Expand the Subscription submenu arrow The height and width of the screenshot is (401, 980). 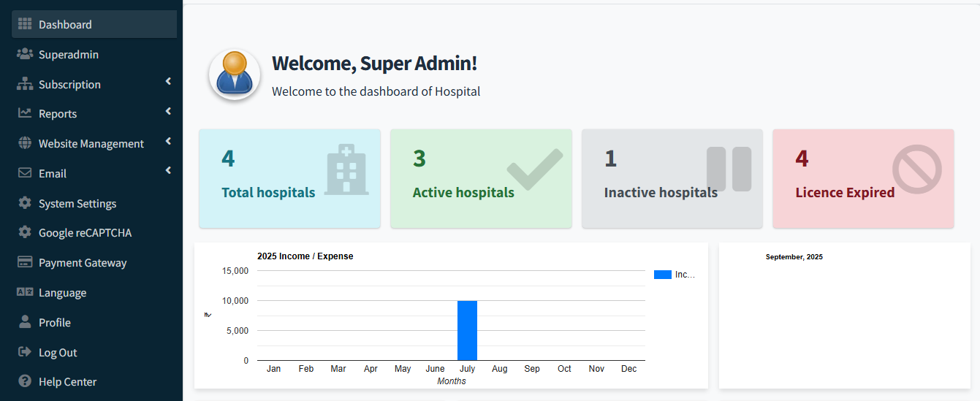(168, 82)
